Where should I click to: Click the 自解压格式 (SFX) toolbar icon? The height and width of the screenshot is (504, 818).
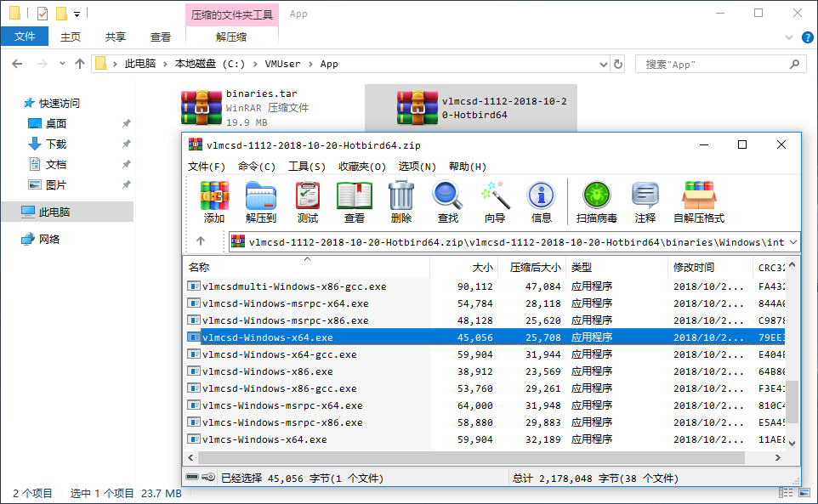pyautogui.click(x=699, y=195)
